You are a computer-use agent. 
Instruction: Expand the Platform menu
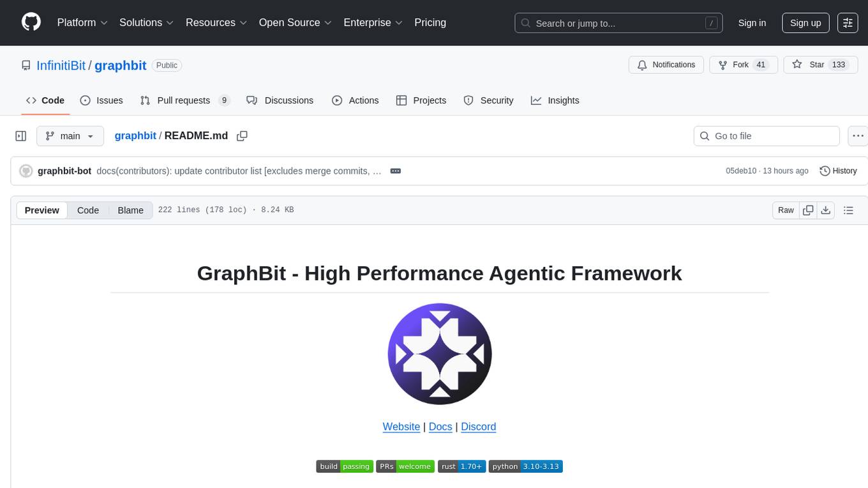(82, 22)
